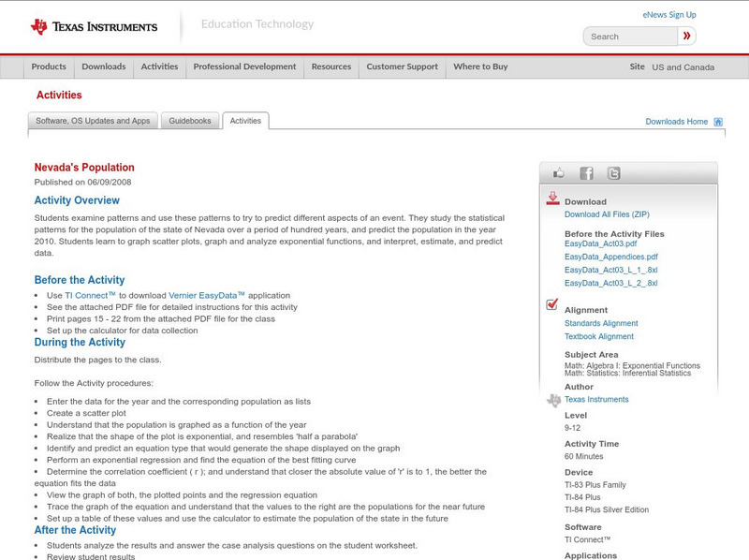Viewport: 749px width, 560px height.
Task: Follow the Vernier EasyData link
Action: pos(207,296)
